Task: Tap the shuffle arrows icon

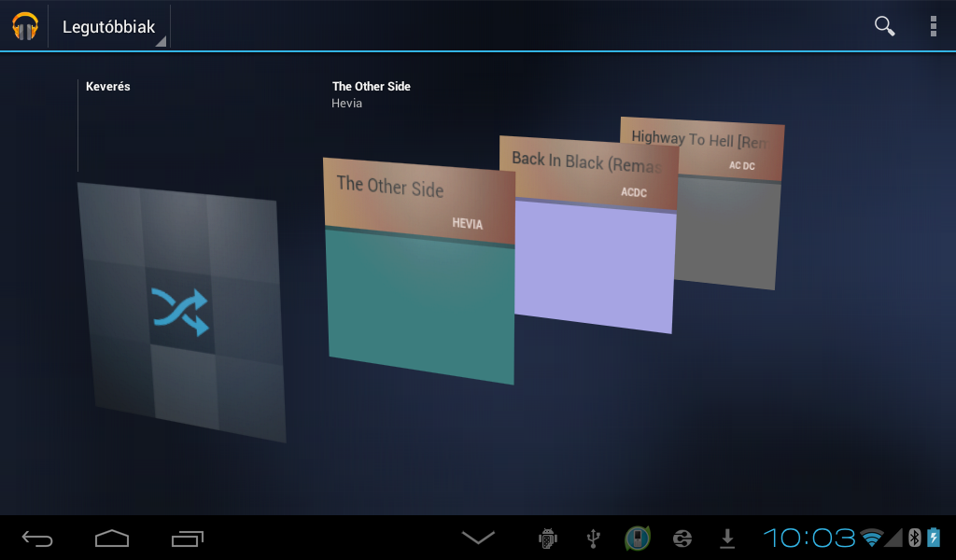Action: pyautogui.click(x=180, y=312)
